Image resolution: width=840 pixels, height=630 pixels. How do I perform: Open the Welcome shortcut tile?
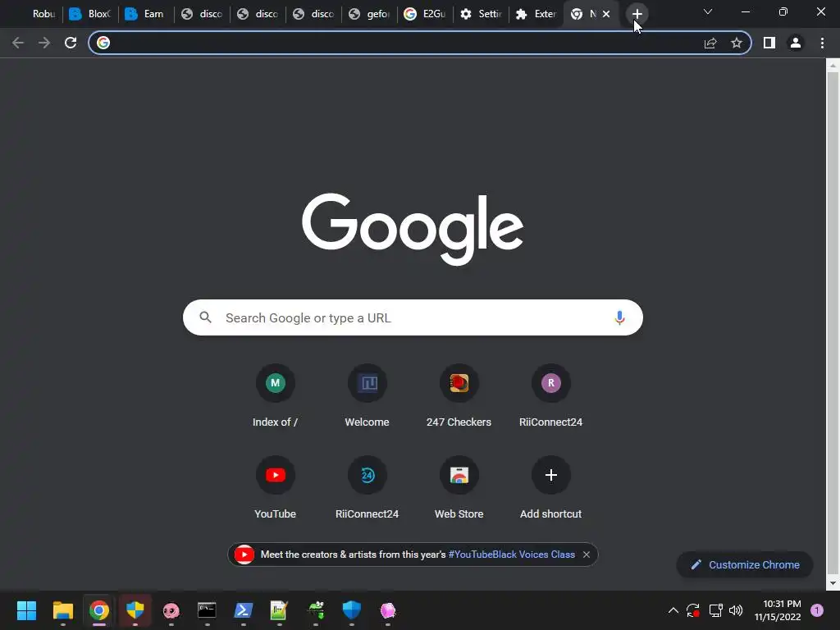(x=367, y=396)
